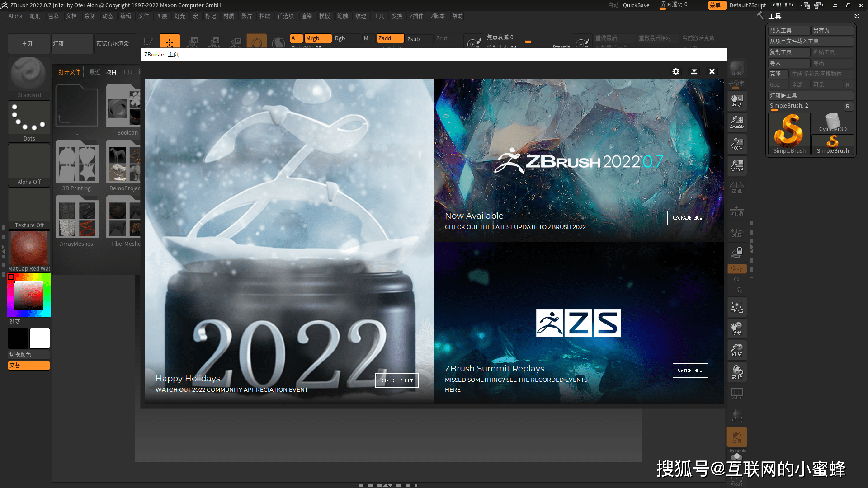Open the Dots stroke selector
Viewport: 868px width, 488px height.
(29, 121)
